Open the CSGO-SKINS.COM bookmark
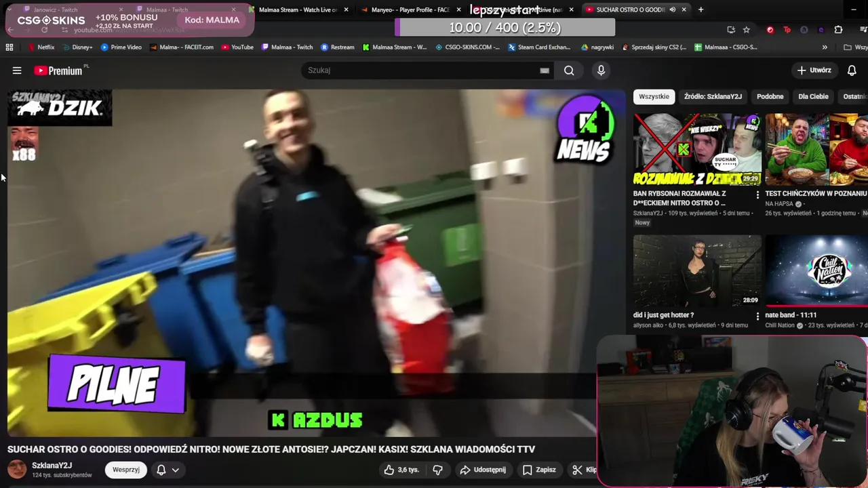This screenshot has height=488, width=868. pyautogui.click(x=467, y=47)
